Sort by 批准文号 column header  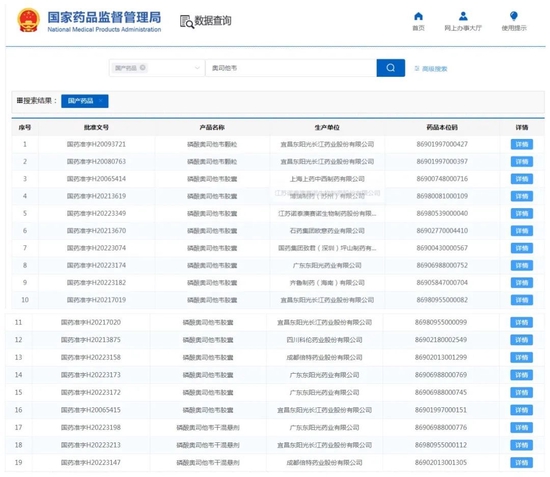pyautogui.click(x=96, y=127)
